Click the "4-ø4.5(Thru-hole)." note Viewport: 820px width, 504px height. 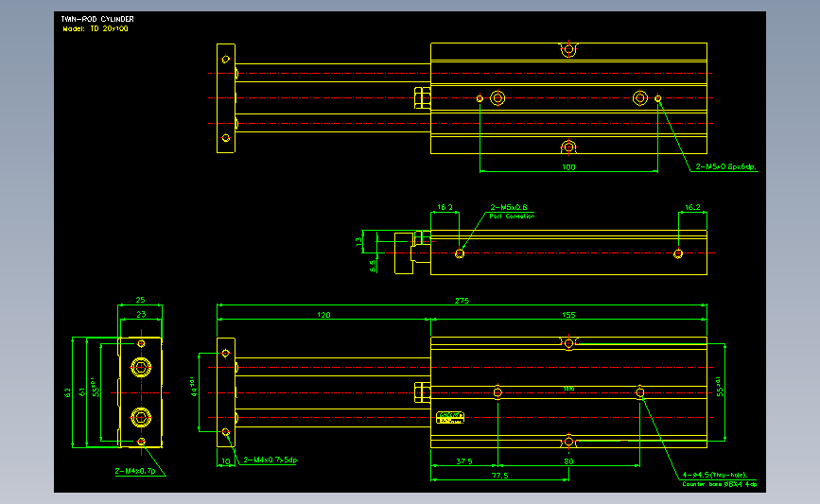point(715,476)
